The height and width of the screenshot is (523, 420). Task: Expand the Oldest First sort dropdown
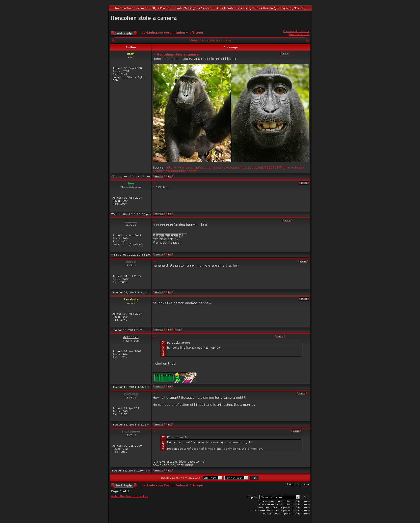(236, 478)
